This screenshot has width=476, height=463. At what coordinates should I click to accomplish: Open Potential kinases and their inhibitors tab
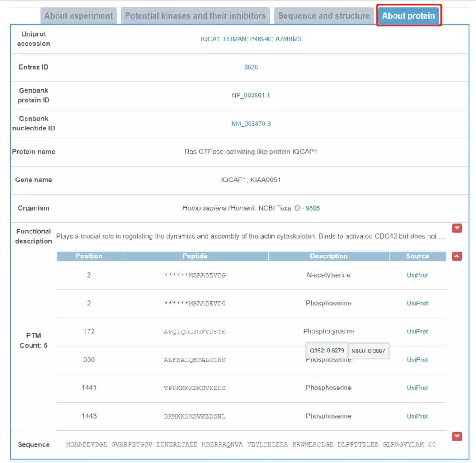point(195,16)
